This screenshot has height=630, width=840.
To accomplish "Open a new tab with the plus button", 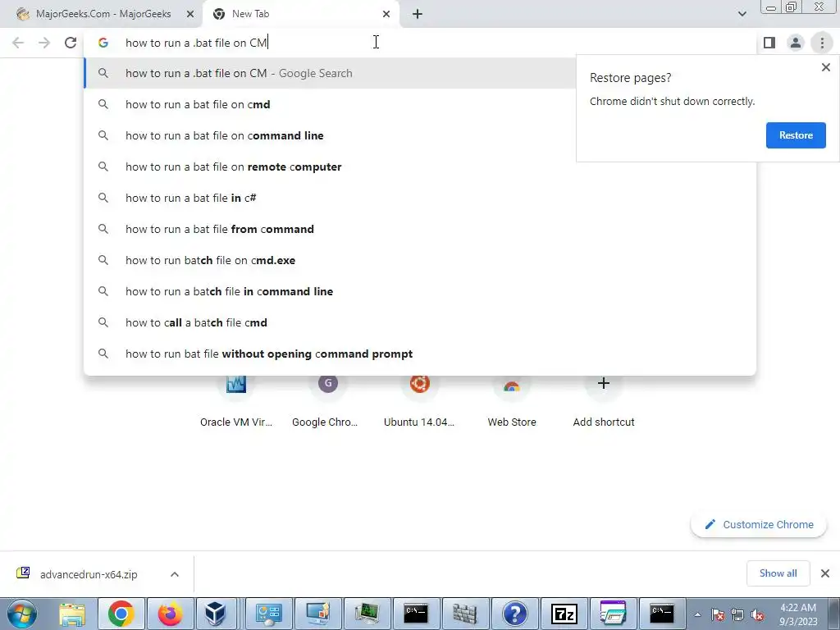I will (418, 14).
